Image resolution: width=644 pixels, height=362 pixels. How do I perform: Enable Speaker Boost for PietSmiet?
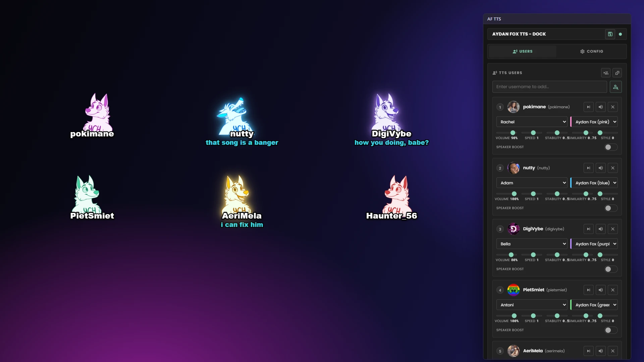611,330
